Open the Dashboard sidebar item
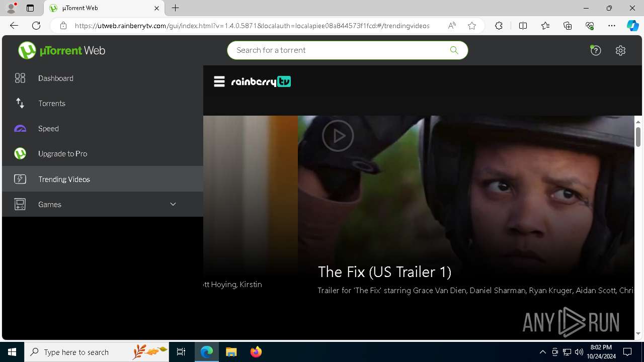644x362 pixels. (x=103, y=78)
